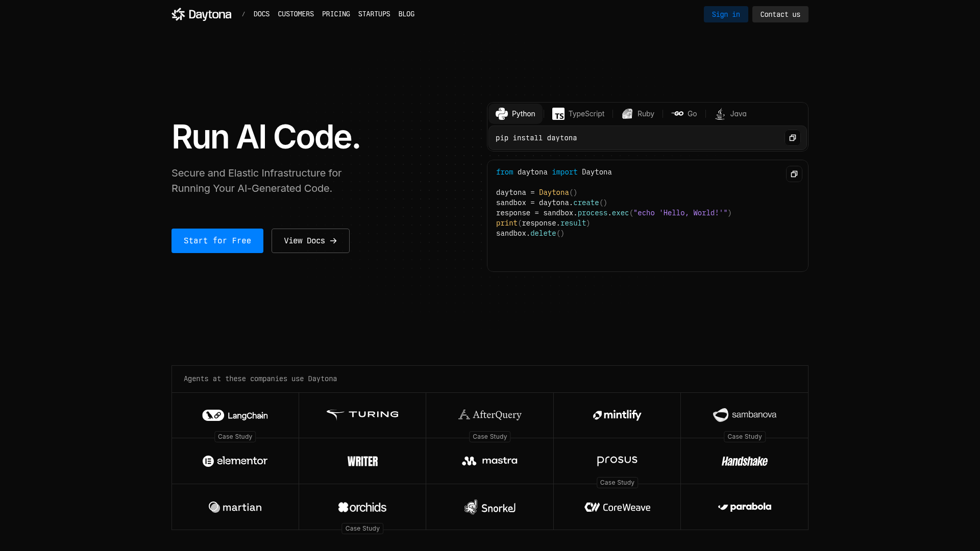Visit the BLOG page
This screenshot has width=980, height=551.
406,14
